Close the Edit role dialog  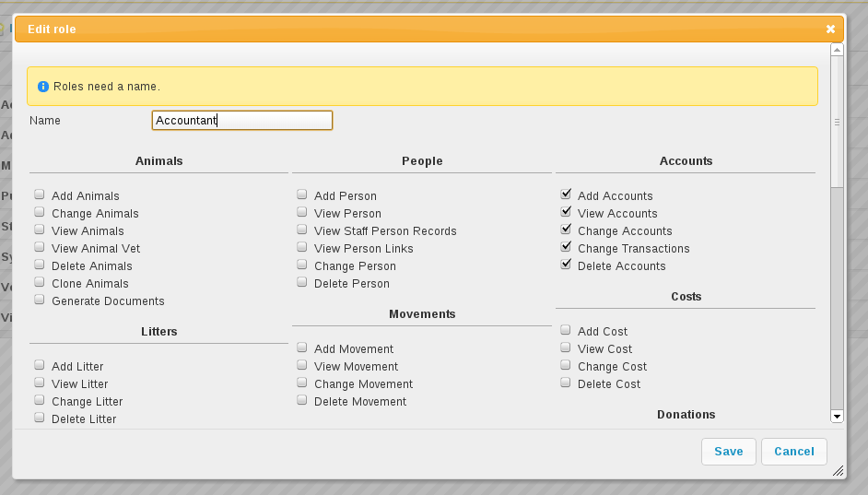(830, 29)
